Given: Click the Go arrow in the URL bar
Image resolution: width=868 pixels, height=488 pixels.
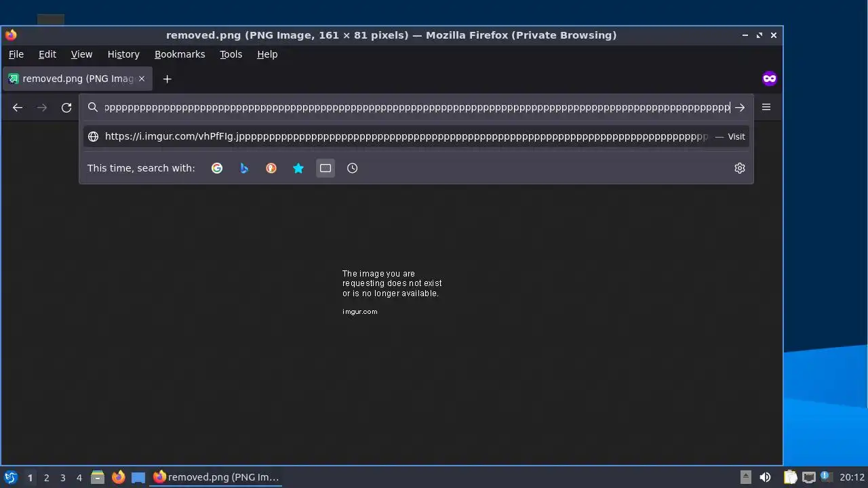Looking at the screenshot, I should [740, 107].
